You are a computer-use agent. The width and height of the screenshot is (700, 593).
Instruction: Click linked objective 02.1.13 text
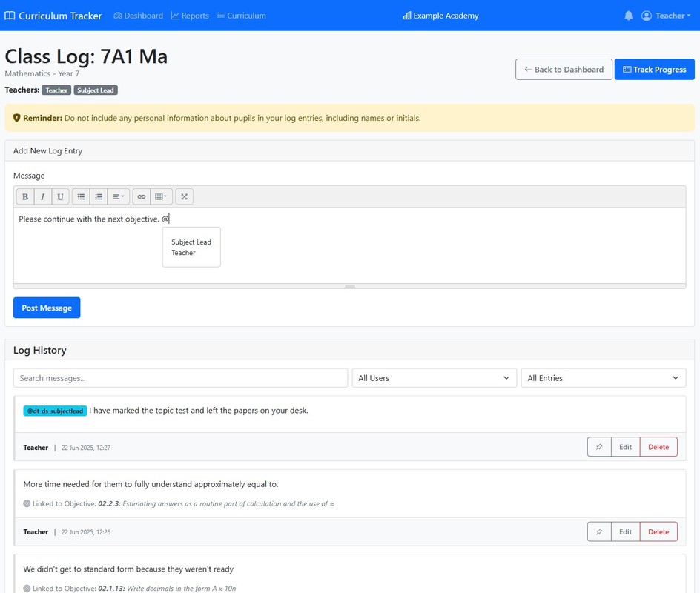pyautogui.click(x=167, y=588)
